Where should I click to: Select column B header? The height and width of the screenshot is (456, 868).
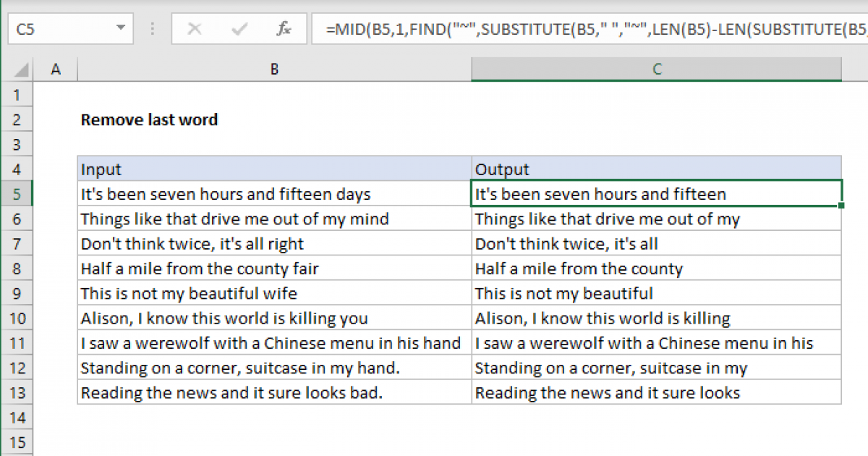click(x=274, y=69)
